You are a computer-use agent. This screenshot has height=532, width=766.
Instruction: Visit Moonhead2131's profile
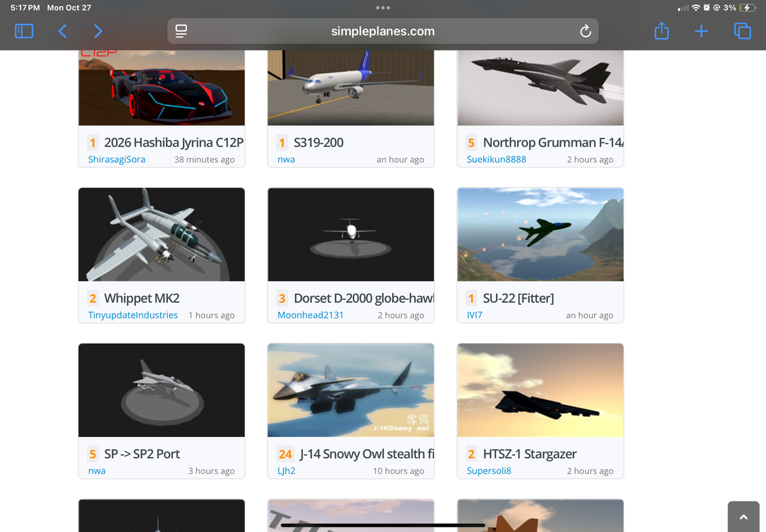point(310,315)
